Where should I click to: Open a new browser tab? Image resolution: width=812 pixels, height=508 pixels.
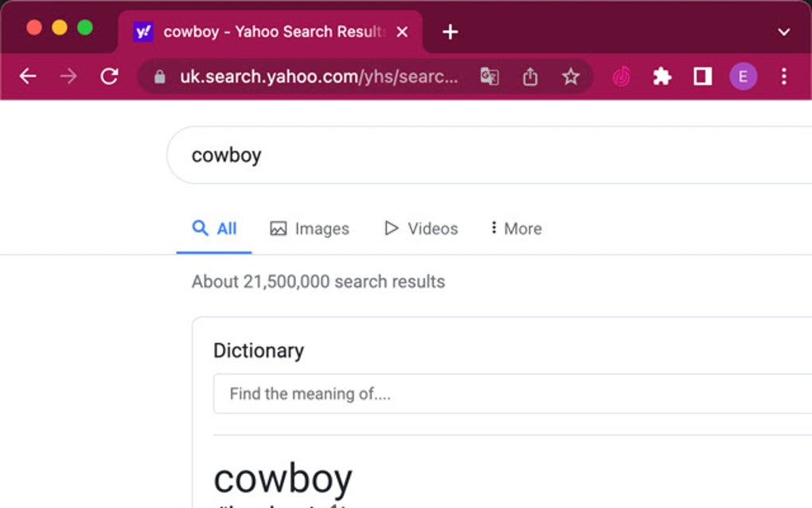(450, 32)
